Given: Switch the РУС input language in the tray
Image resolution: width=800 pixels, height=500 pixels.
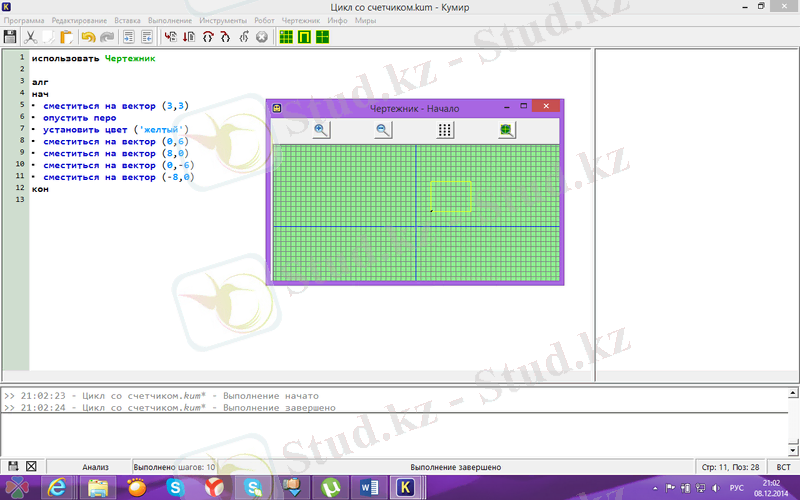Looking at the screenshot, I should (x=737, y=488).
